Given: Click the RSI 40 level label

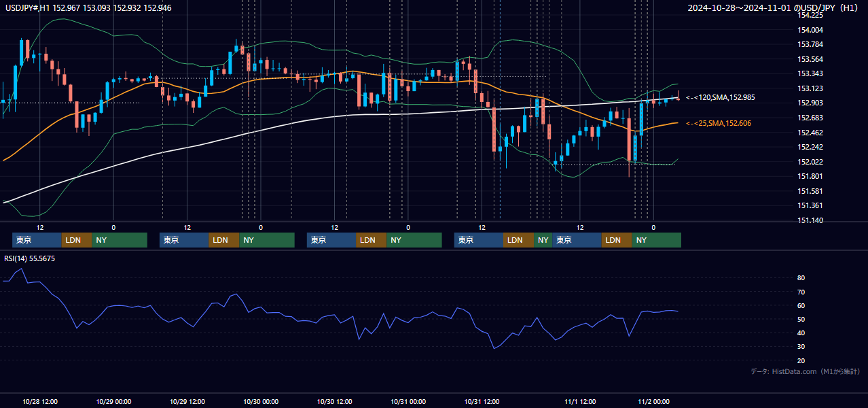Looking at the screenshot, I should pyautogui.click(x=801, y=333).
